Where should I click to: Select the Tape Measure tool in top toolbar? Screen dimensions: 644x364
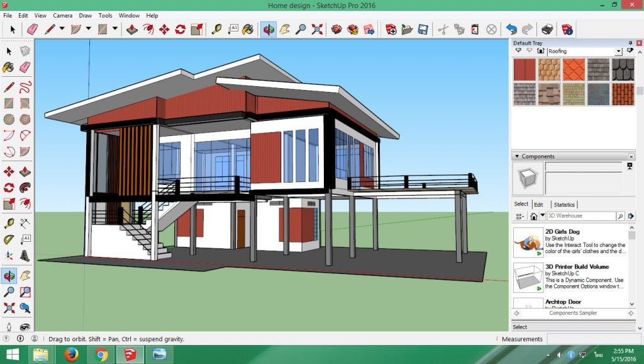[216, 29]
